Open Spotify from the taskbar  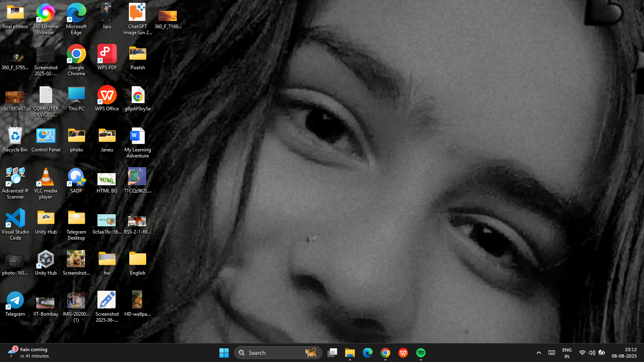coord(420,353)
